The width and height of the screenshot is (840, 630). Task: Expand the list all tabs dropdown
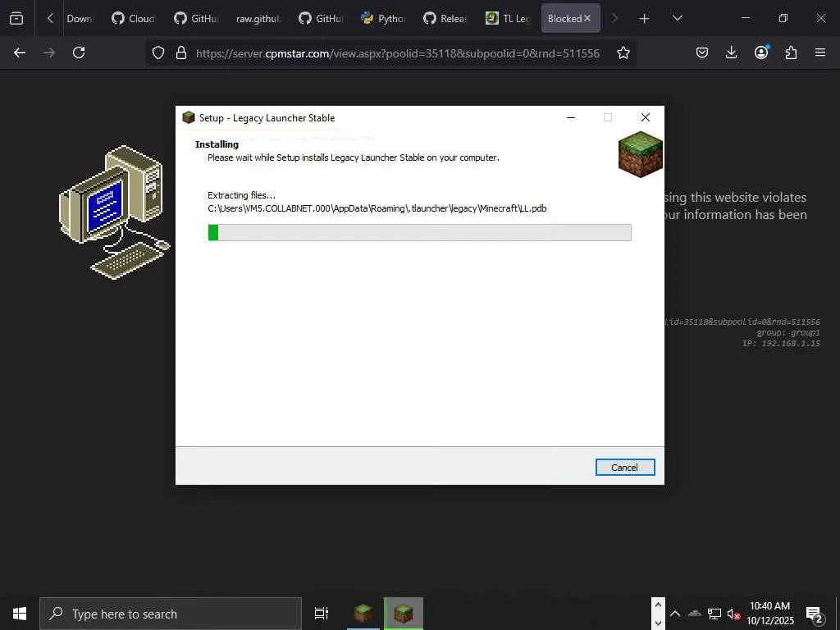click(677, 19)
